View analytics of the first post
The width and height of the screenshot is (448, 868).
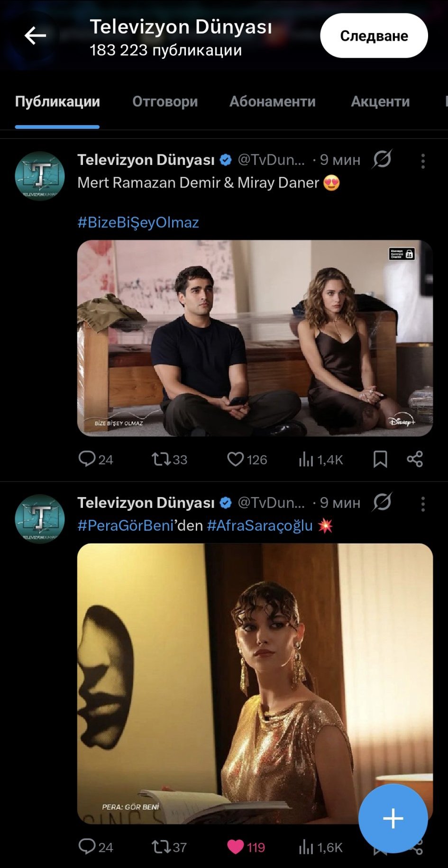pyautogui.click(x=307, y=459)
